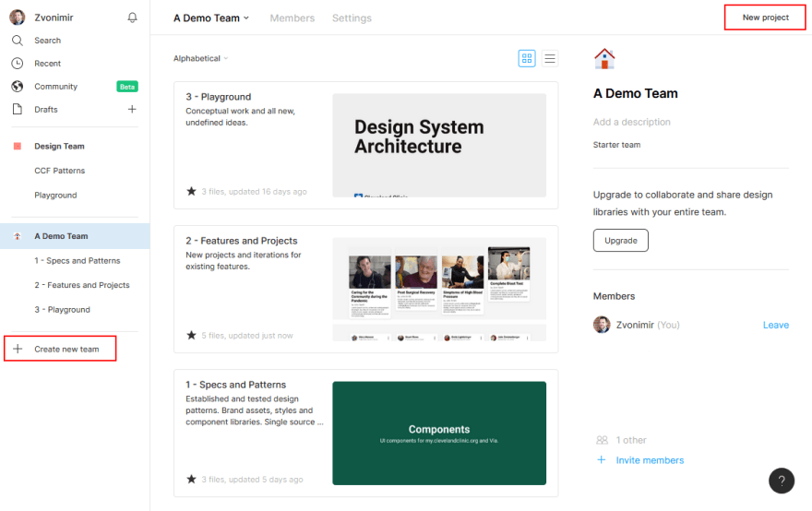The width and height of the screenshot is (812, 511).
Task: Click the 1 other members text
Action: (631, 440)
